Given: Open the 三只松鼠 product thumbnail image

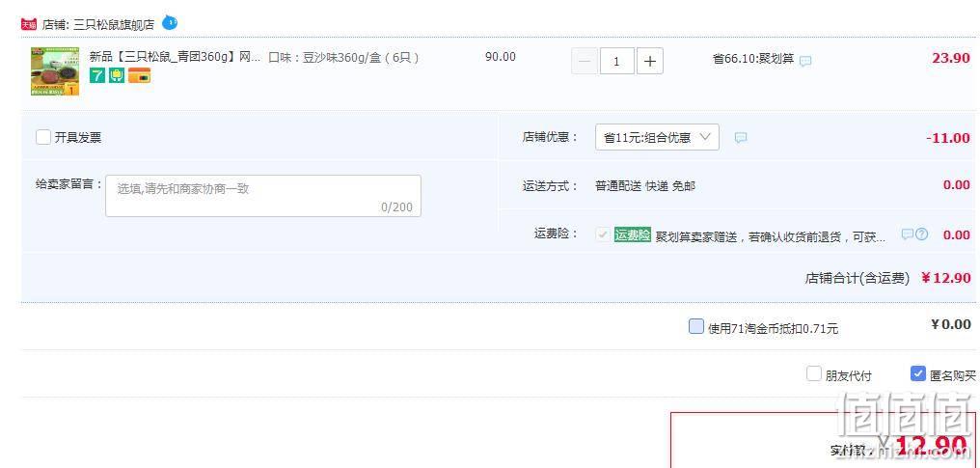Looking at the screenshot, I should [x=55, y=71].
